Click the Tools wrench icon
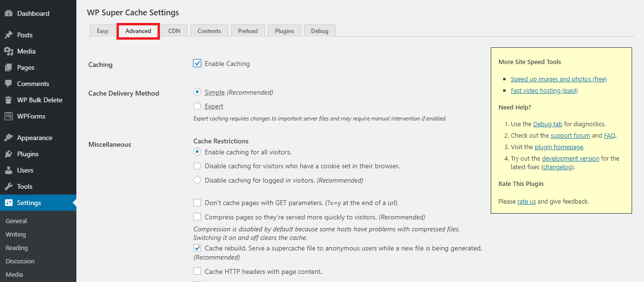Image resolution: width=644 pixels, height=282 pixels. [x=9, y=186]
